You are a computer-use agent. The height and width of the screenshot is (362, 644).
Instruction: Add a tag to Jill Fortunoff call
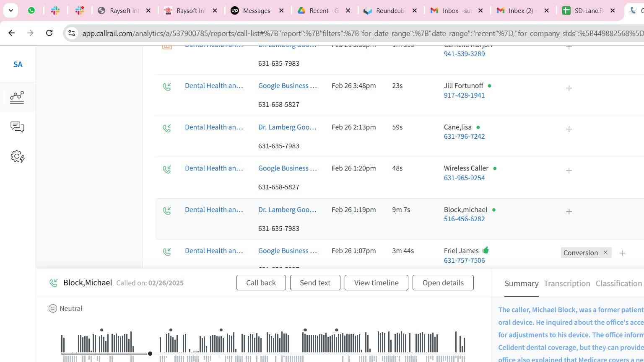[x=569, y=88]
